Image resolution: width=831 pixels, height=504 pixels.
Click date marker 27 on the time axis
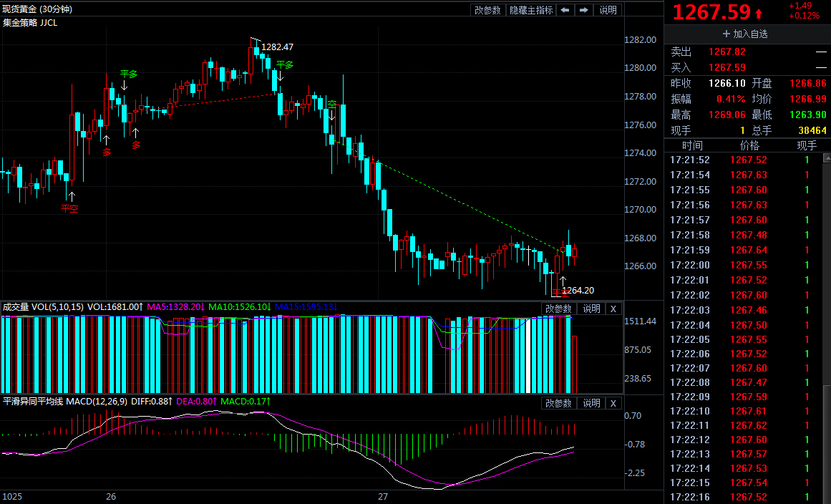tap(383, 496)
